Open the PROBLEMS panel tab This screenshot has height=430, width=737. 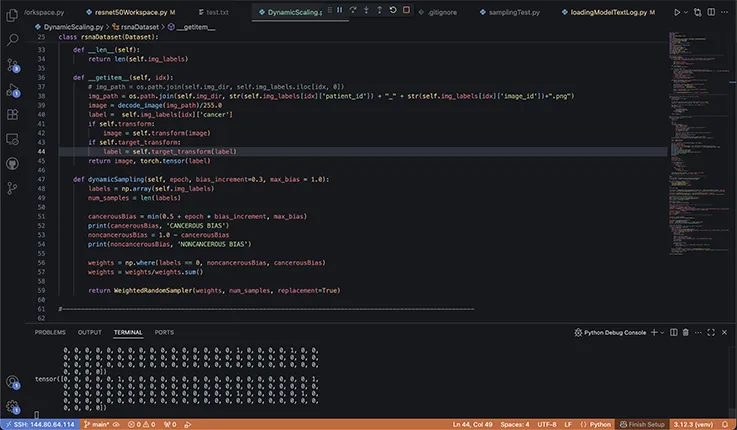(50, 332)
